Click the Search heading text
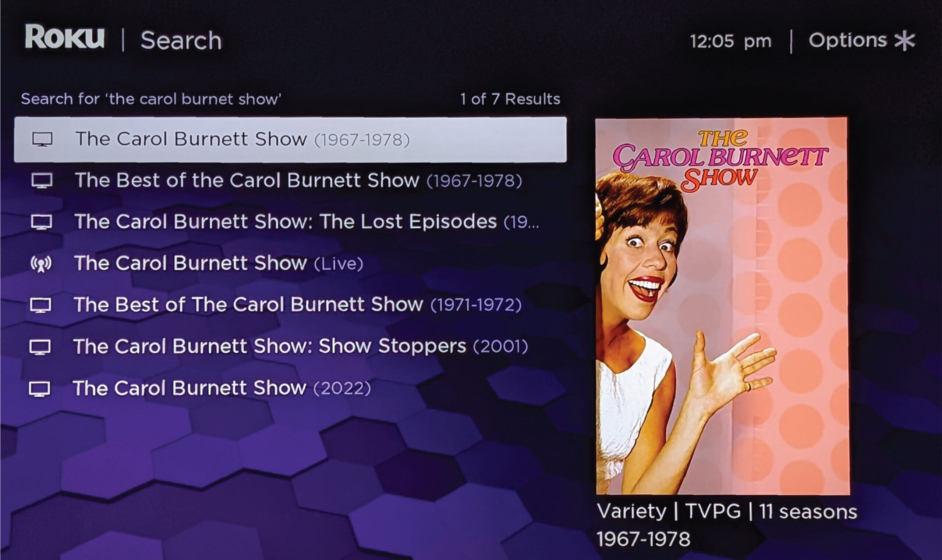The width and height of the screenshot is (942, 560). [181, 41]
